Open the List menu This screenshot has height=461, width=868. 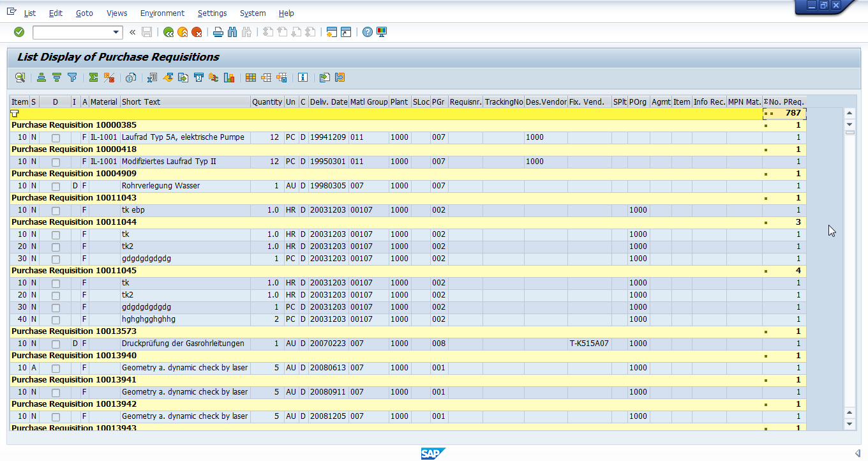[29, 13]
